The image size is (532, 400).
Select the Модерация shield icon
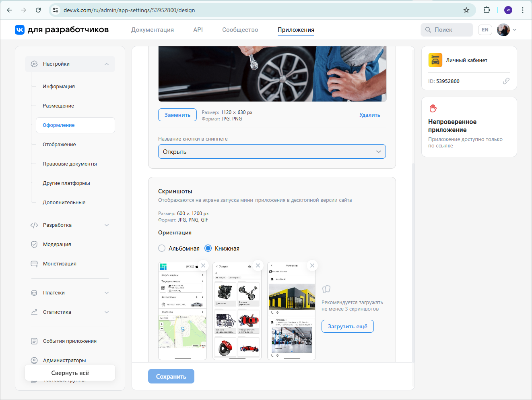pos(34,244)
